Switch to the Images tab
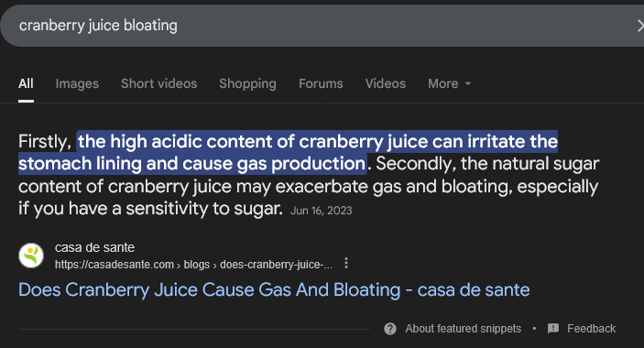Screen dimensions: 644x348 pyautogui.click(x=77, y=83)
